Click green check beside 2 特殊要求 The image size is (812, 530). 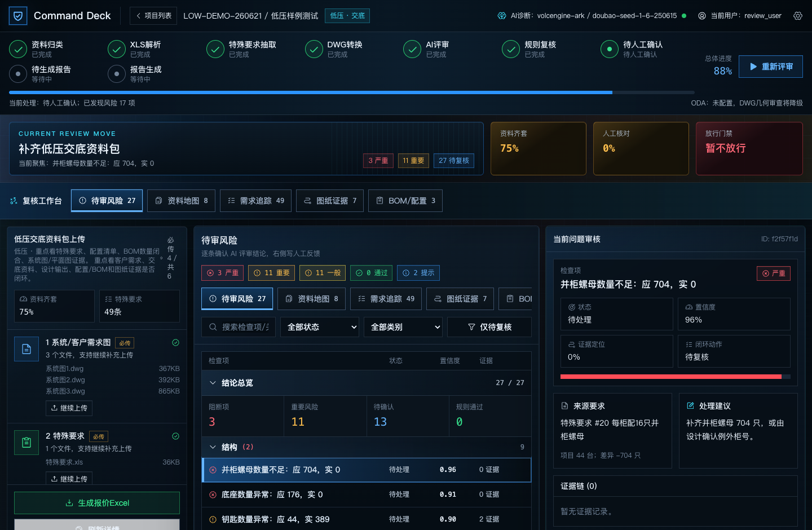(175, 436)
